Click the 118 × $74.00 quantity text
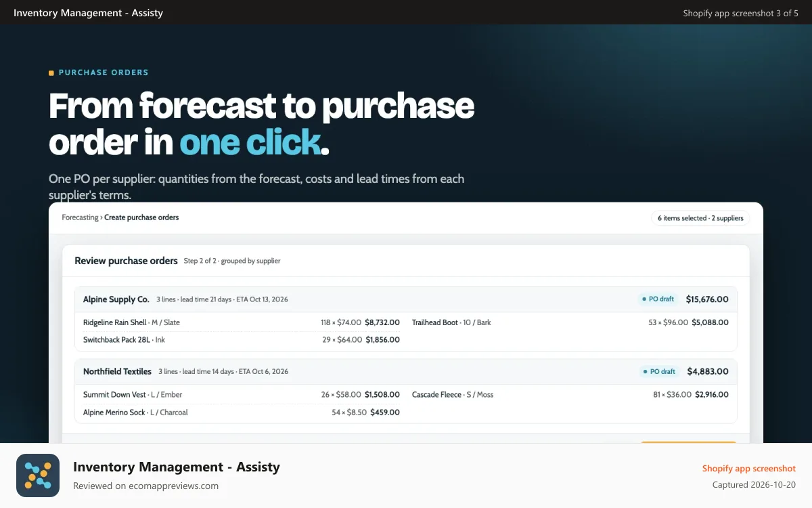Image resolution: width=812 pixels, height=508 pixels. tap(341, 322)
